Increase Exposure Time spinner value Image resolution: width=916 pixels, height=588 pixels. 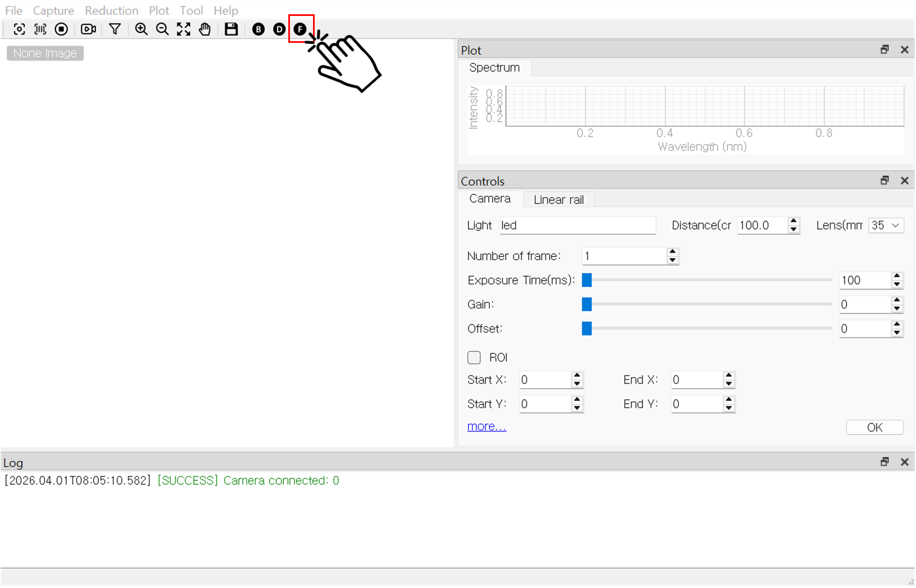point(897,276)
